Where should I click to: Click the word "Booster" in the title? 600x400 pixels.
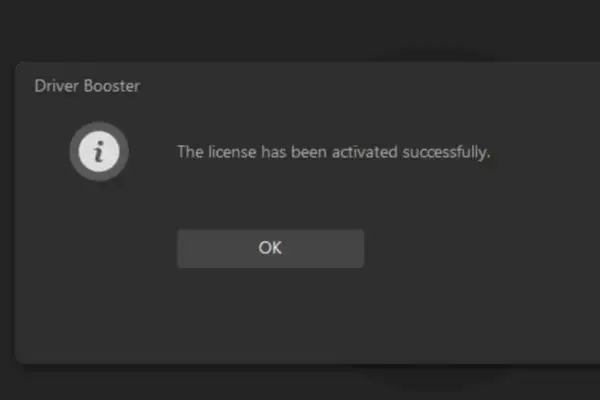coord(112,86)
